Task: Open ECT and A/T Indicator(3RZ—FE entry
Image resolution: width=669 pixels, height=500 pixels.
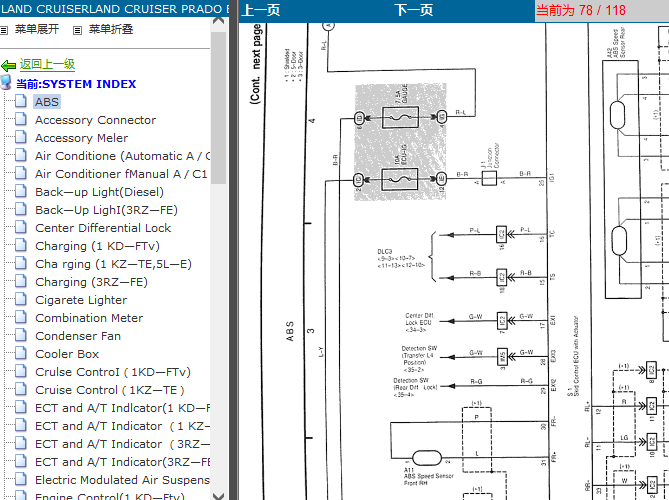Action: (x=122, y=462)
